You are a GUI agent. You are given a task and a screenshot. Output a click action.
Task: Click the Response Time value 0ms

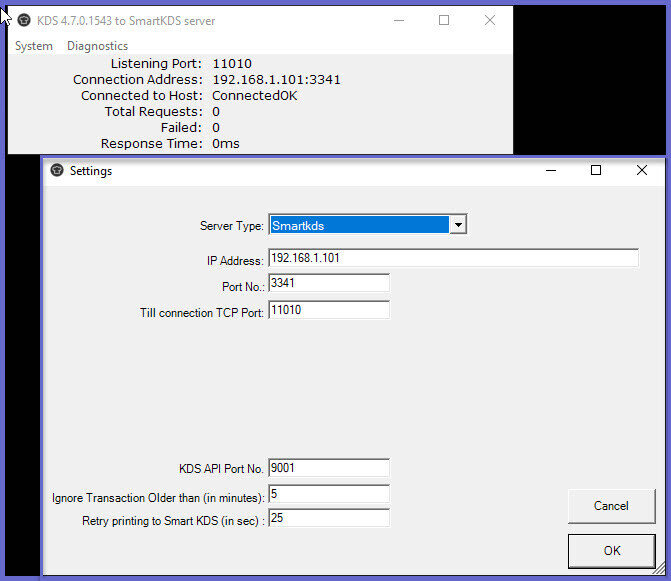point(226,144)
